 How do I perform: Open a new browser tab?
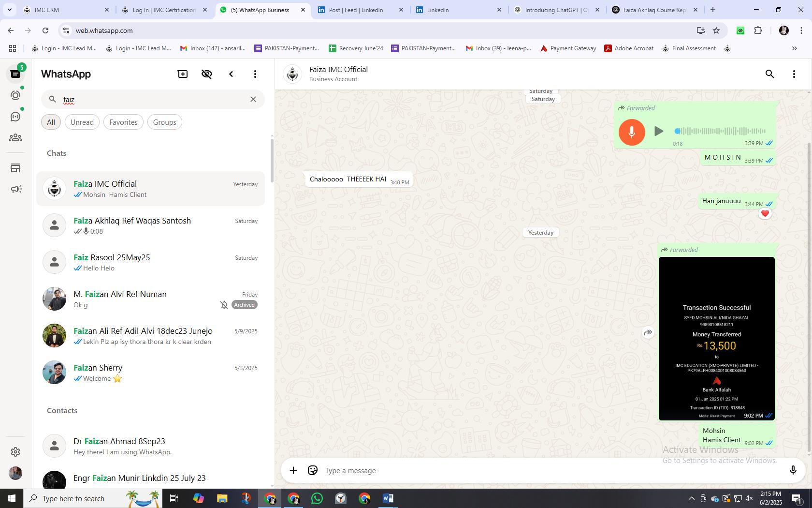[x=713, y=10]
